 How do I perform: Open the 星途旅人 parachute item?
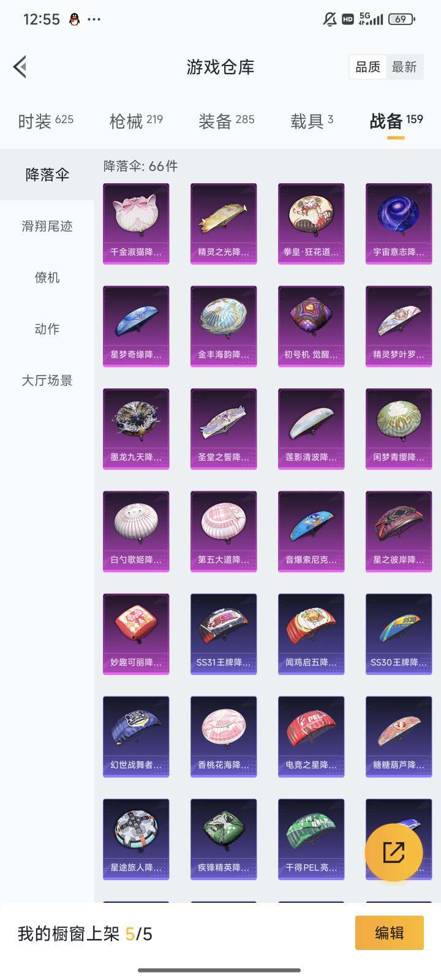point(136,839)
